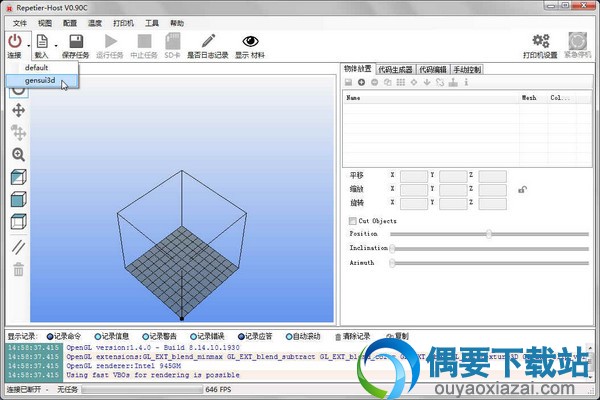Viewport: 600px width, 400px height.
Task: Click the 缩放 Y input field
Action: [x=453, y=190]
